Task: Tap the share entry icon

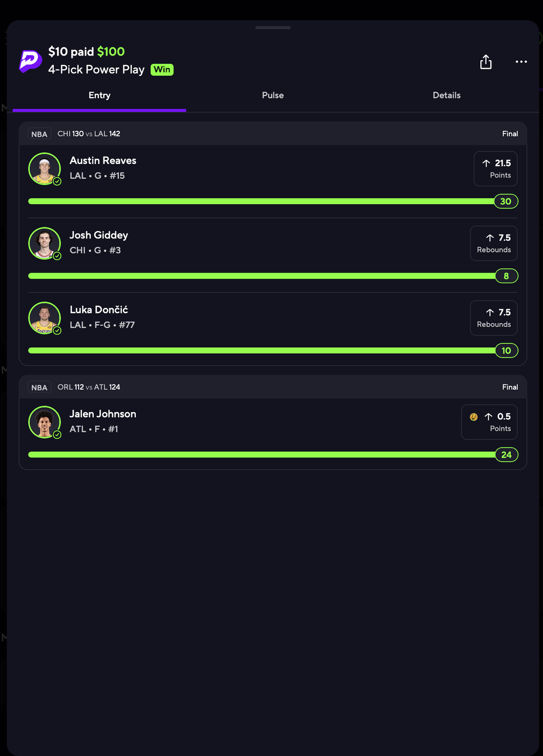Action: tap(486, 62)
